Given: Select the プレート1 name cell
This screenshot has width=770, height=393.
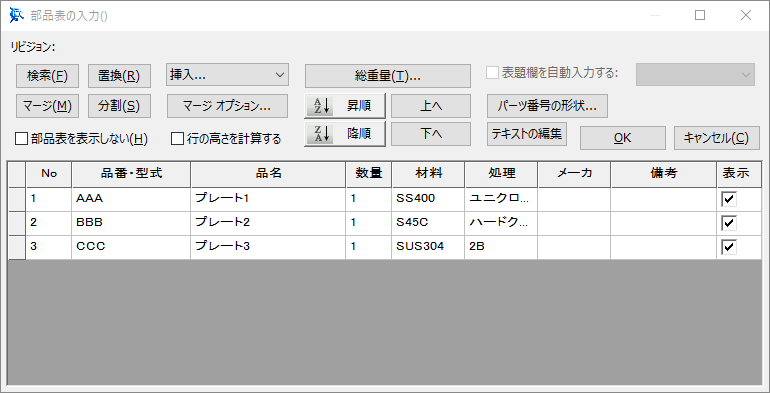Looking at the screenshot, I should [268, 199].
